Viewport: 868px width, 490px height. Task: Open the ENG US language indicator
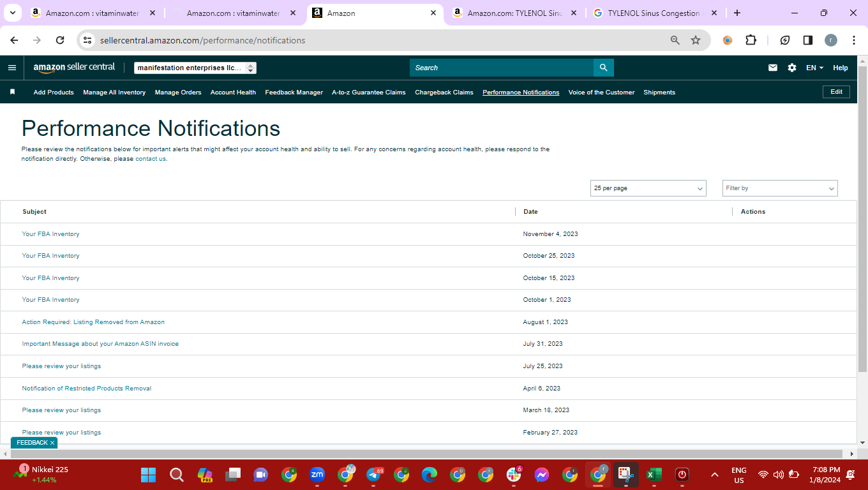coord(739,475)
